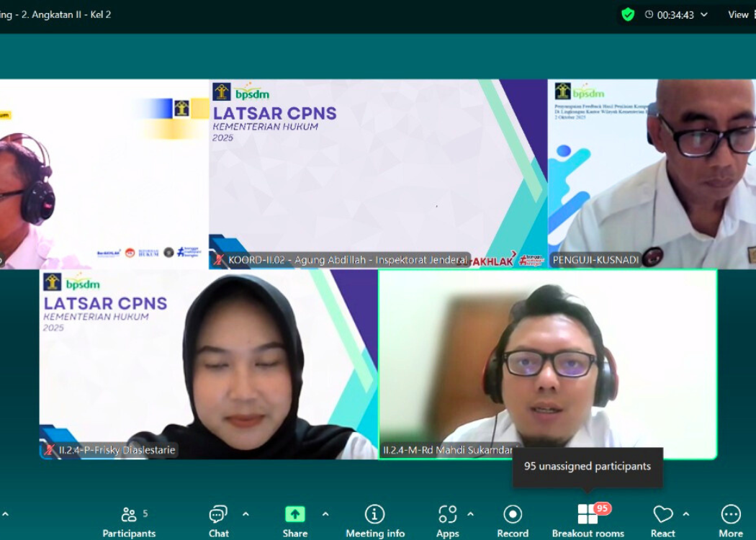Open Breakout rooms

pyautogui.click(x=588, y=521)
